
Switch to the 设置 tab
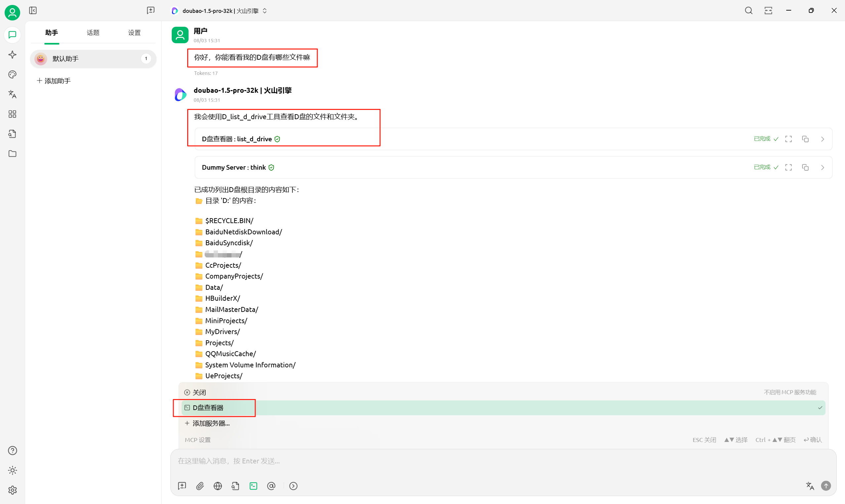tap(134, 33)
